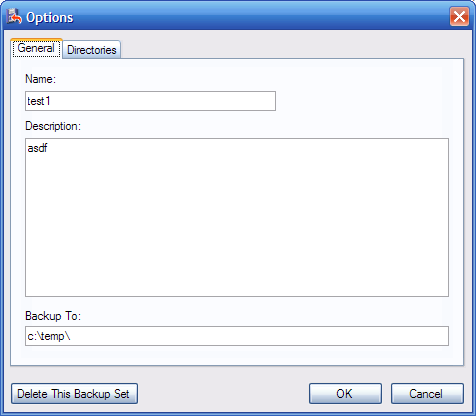Close the Options dialog with the X

tap(459, 16)
